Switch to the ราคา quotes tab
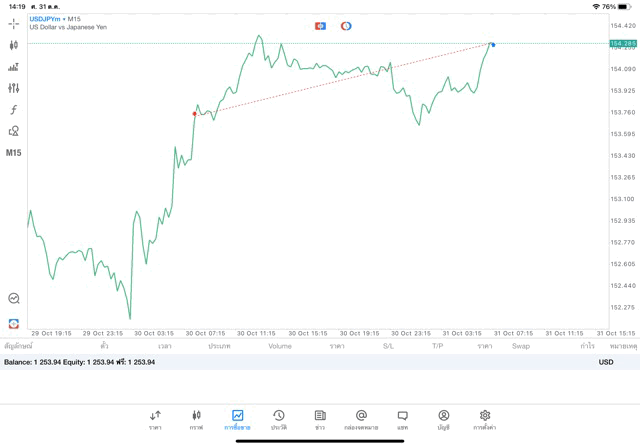640x447 pixels. tap(155, 419)
